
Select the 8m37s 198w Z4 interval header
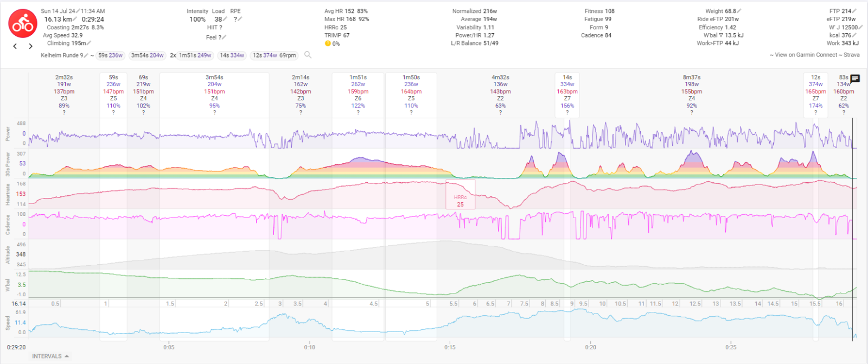click(692, 91)
